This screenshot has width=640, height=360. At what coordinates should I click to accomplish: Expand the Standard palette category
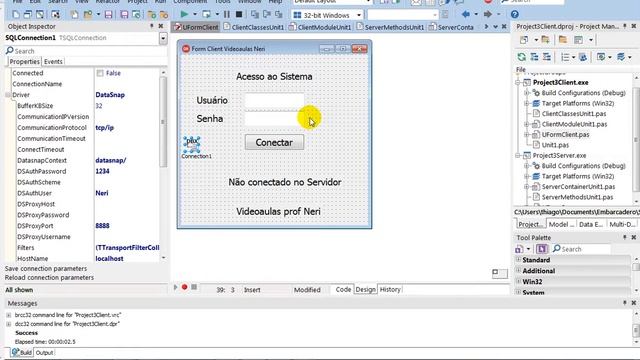518,260
